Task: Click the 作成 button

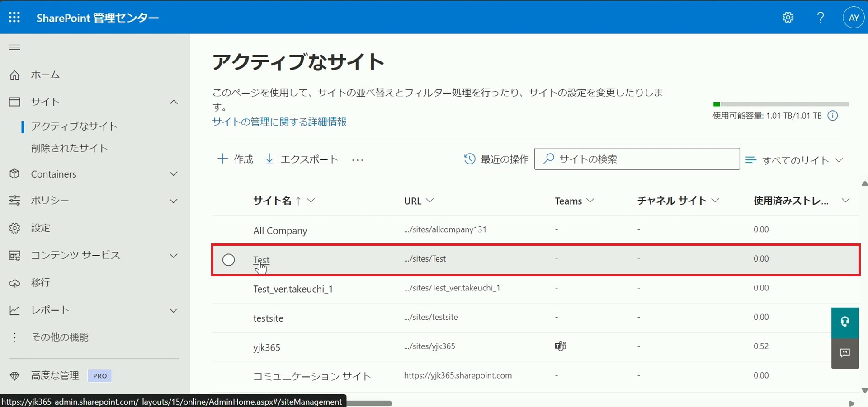Action: (x=235, y=159)
